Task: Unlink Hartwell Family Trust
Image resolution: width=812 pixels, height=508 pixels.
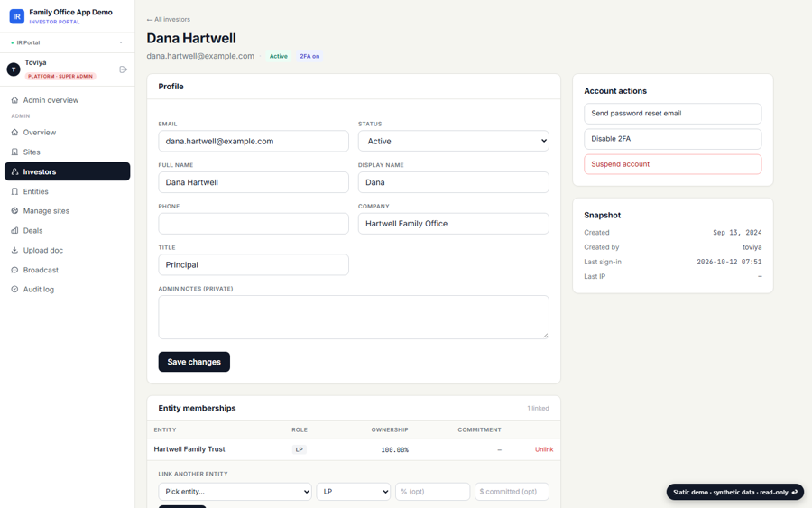Action: tap(544, 449)
